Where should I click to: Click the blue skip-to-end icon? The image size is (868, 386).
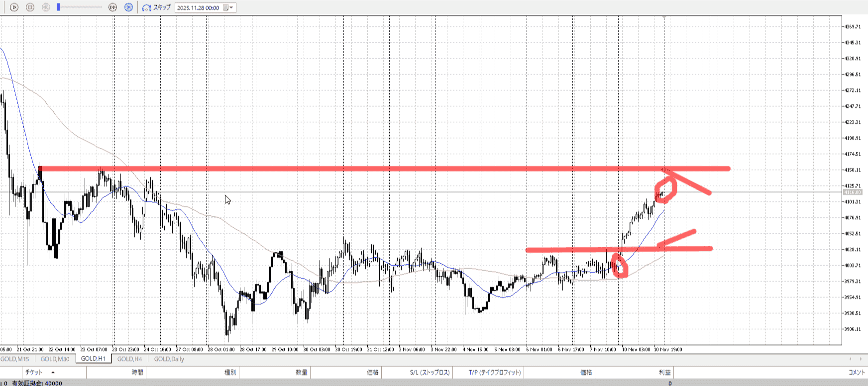(128, 7)
